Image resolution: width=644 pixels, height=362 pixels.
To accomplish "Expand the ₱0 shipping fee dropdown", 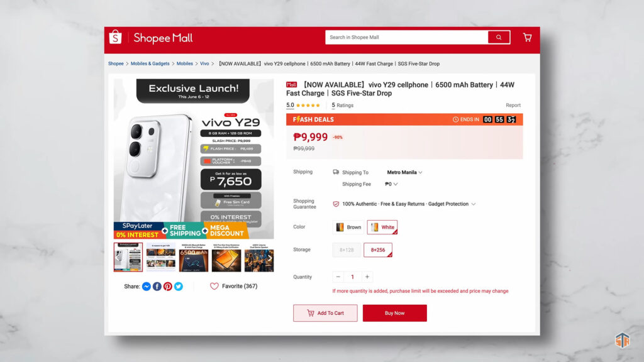I will (x=391, y=184).
